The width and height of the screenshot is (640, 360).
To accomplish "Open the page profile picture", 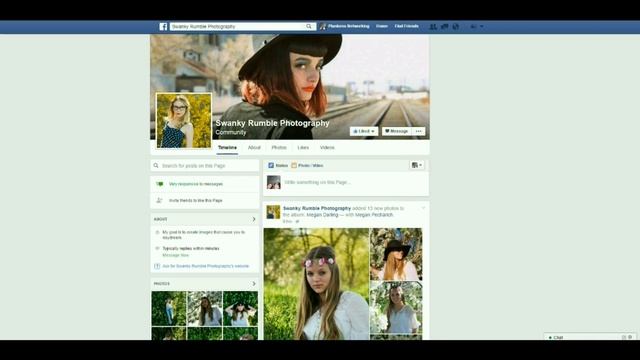I will click(184, 120).
